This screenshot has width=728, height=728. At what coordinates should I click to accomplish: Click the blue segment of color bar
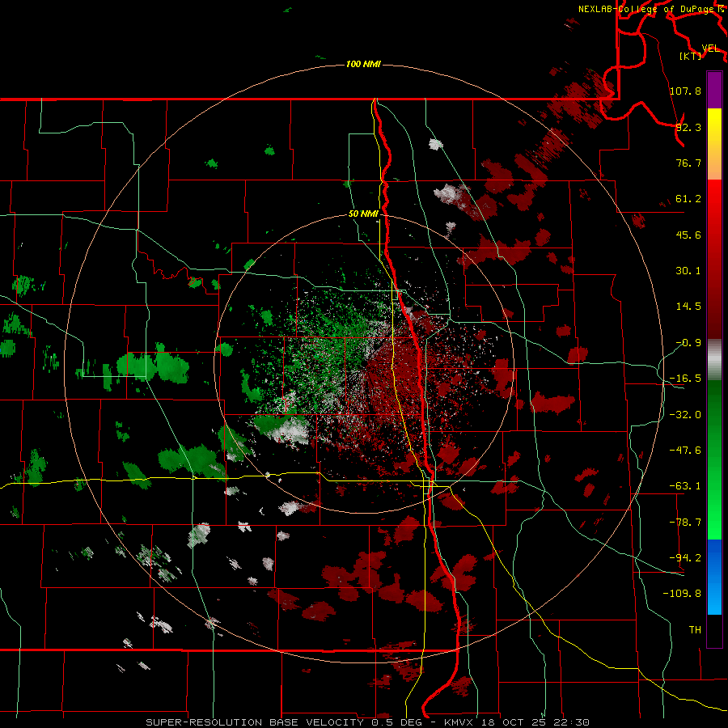[714, 577]
